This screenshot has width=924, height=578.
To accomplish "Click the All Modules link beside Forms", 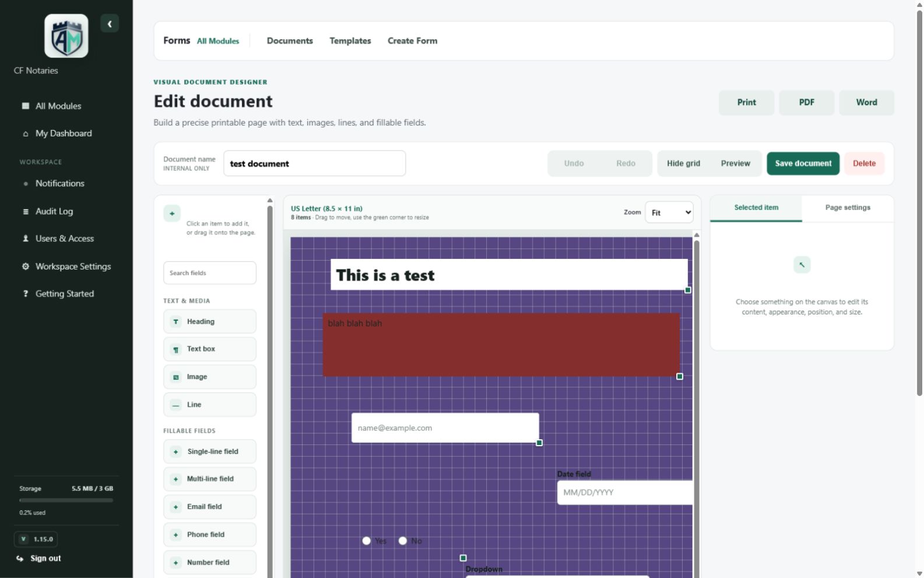I will pos(218,41).
